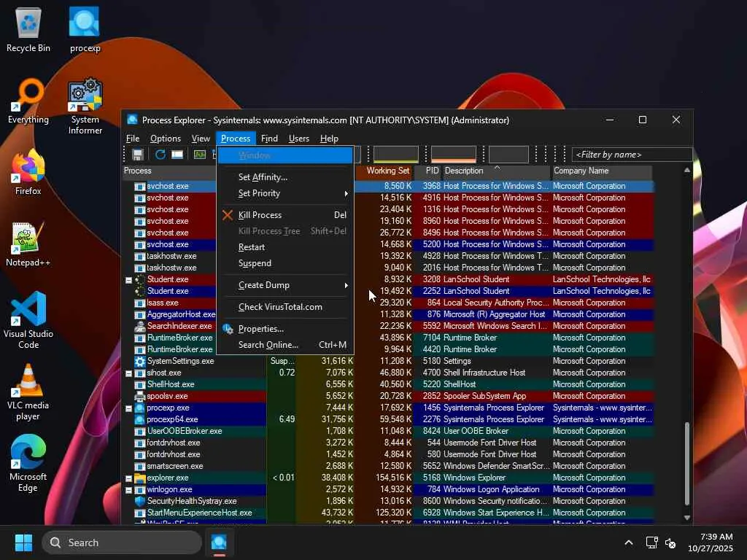Image resolution: width=747 pixels, height=560 pixels.
Task: Open the Users menu
Action: tap(298, 138)
